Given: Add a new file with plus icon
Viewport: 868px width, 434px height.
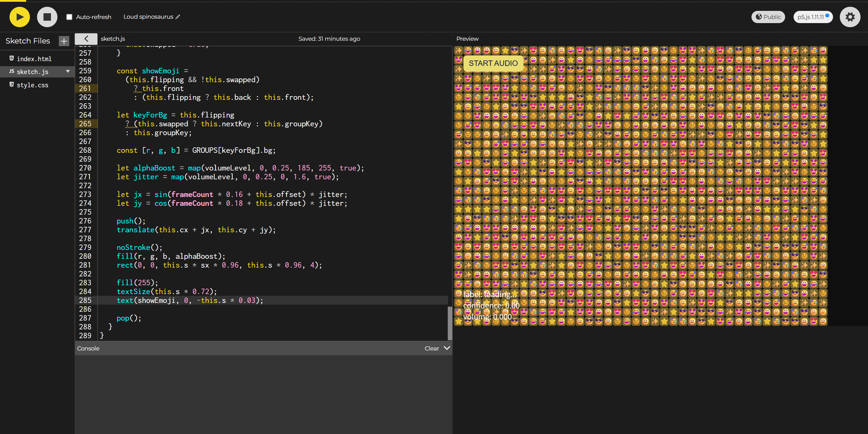Looking at the screenshot, I should pyautogui.click(x=64, y=41).
